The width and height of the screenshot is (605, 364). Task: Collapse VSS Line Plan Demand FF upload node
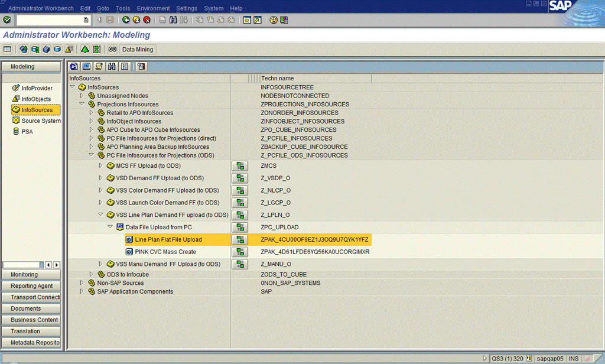[x=100, y=214]
